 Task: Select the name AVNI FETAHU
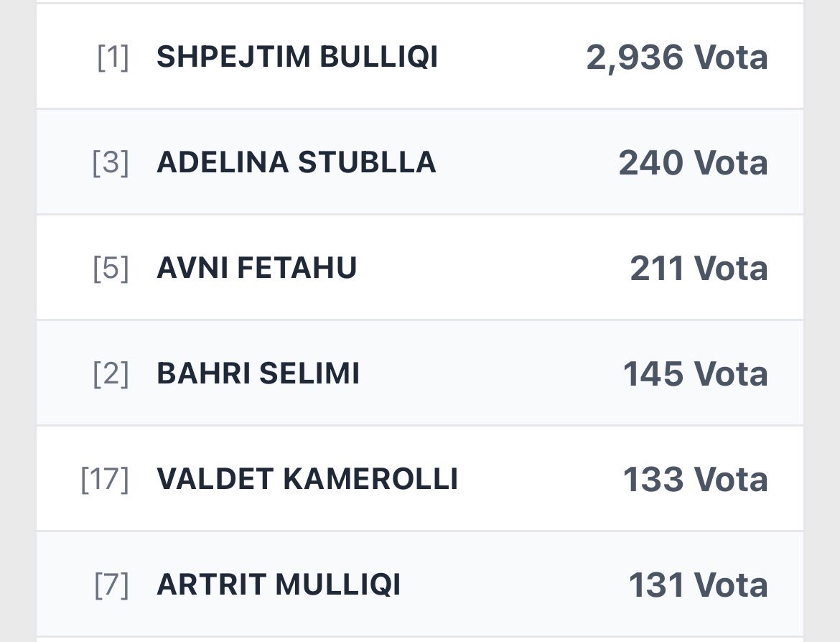pyautogui.click(x=256, y=269)
